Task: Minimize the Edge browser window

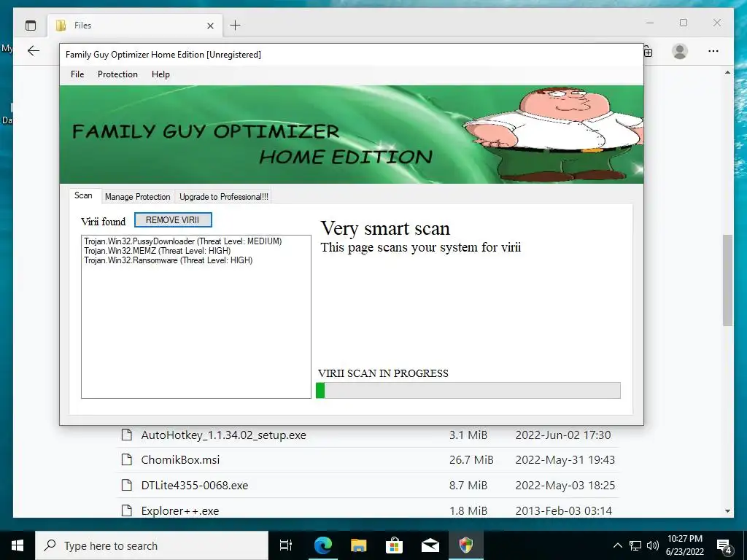Action: point(650,23)
